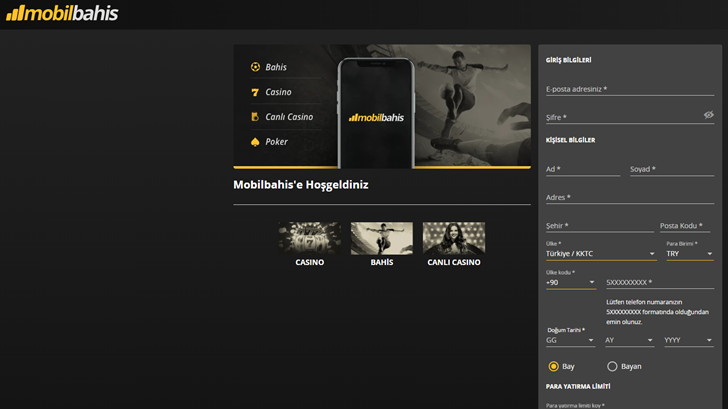
Task: Open the Ülke kodu +90 dropdown
Action: coord(571,283)
